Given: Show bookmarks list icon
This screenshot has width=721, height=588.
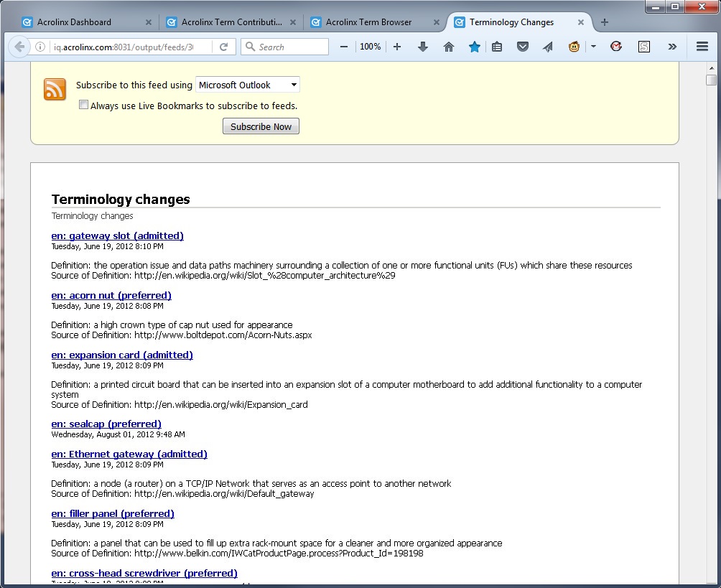Looking at the screenshot, I should tap(497, 47).
